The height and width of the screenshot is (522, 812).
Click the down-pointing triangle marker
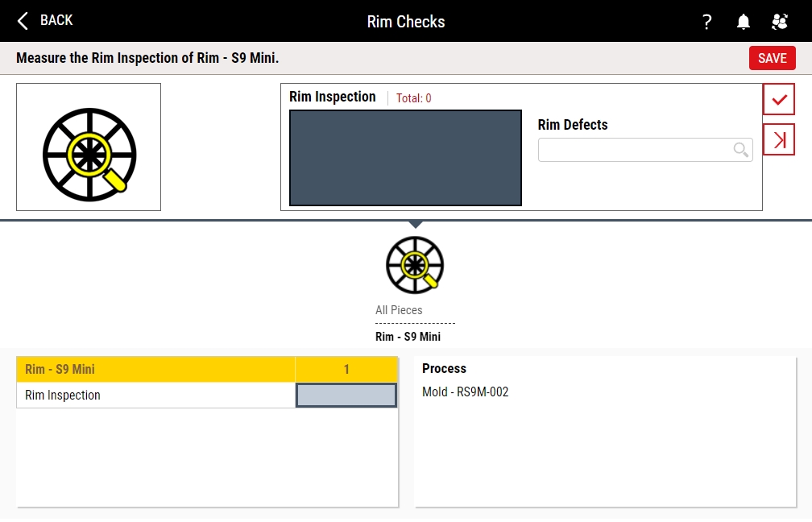tap(415, 224)
